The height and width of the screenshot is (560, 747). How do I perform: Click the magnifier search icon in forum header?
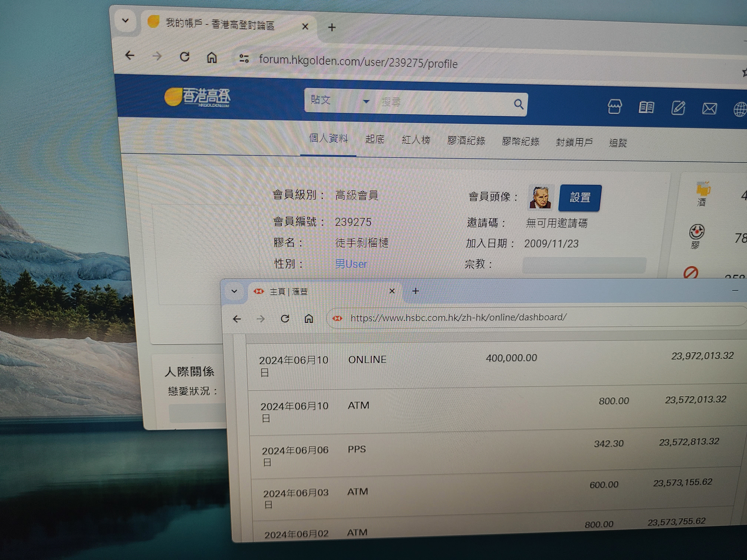click(x=519, y=104)
